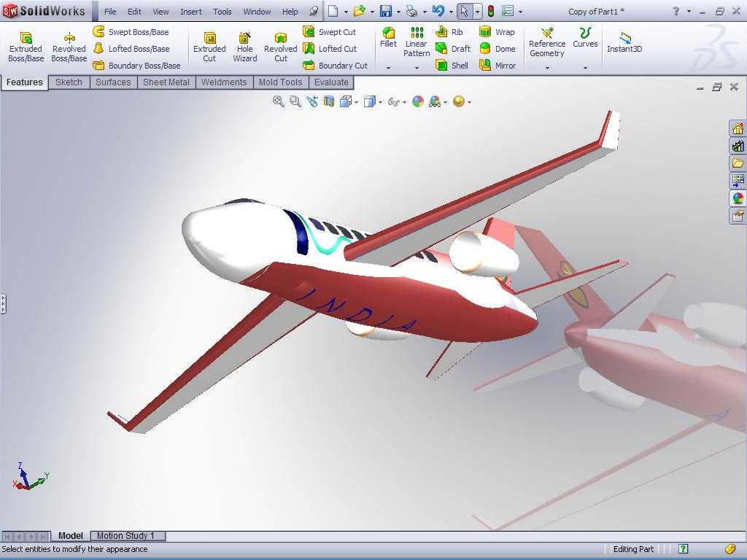The image size is (747, 560).
Task: Expand View Settings gold sphere dropdown
Action: click(470, 102)
